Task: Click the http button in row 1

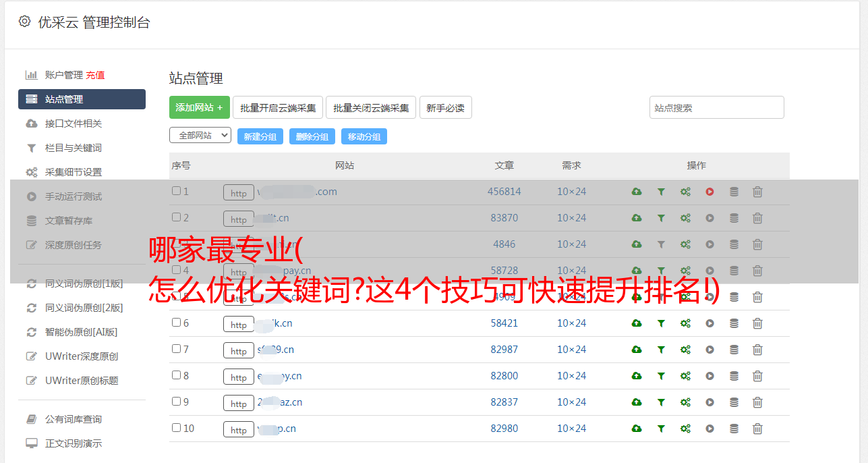Action: click(239, 192)
